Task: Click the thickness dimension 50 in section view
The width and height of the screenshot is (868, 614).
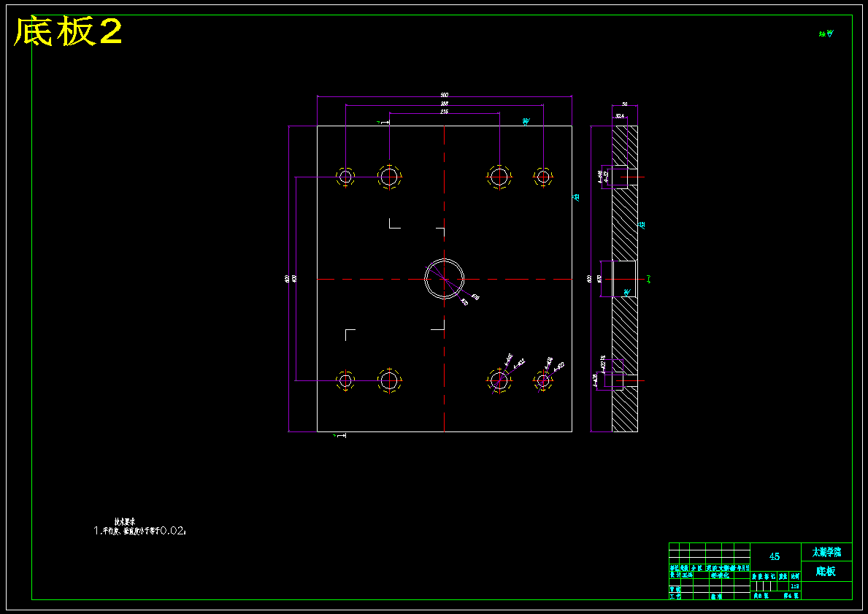Action: [x=624, y=104]
